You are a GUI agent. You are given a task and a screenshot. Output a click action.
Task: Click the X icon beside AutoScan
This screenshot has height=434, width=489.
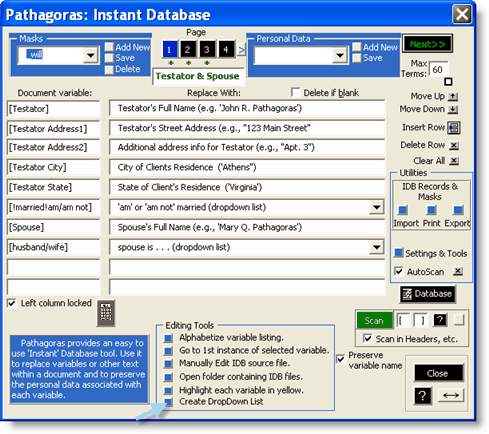[458, 271]
